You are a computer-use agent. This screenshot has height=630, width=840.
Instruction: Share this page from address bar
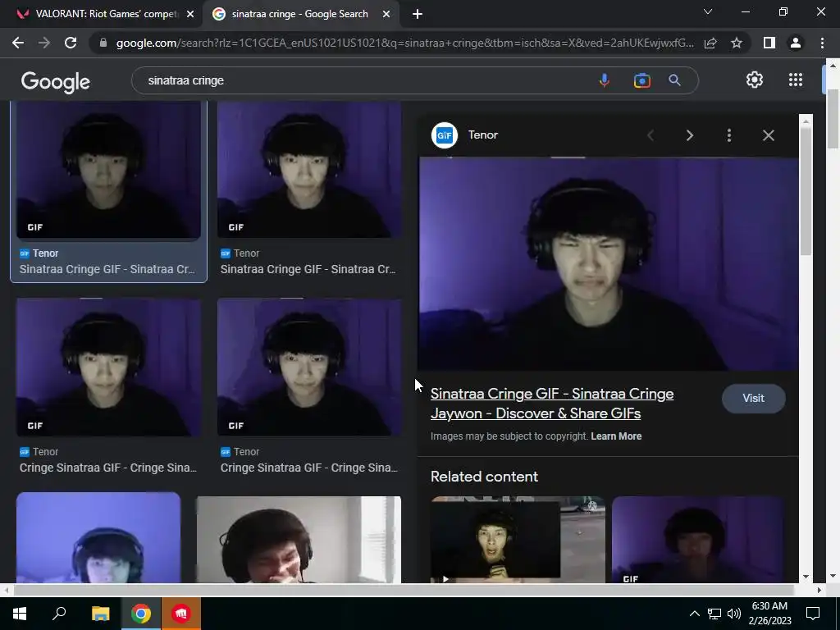click(710, 43)
